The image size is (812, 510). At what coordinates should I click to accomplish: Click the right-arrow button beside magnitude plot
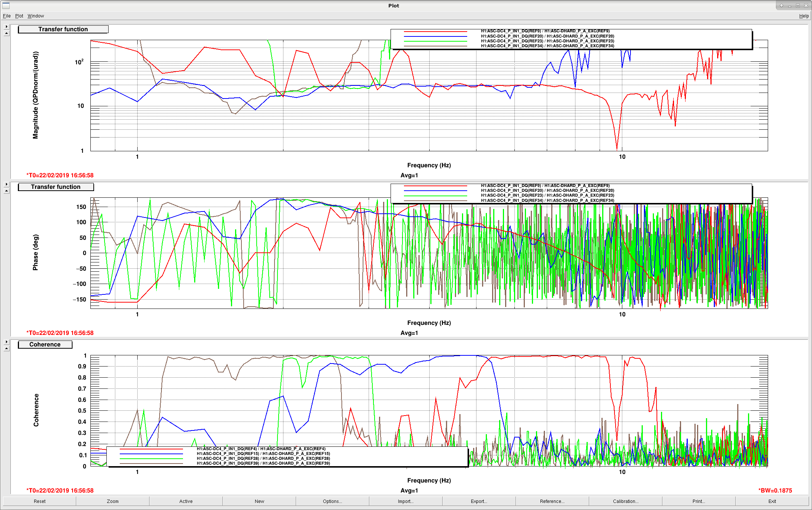[6, 27]
